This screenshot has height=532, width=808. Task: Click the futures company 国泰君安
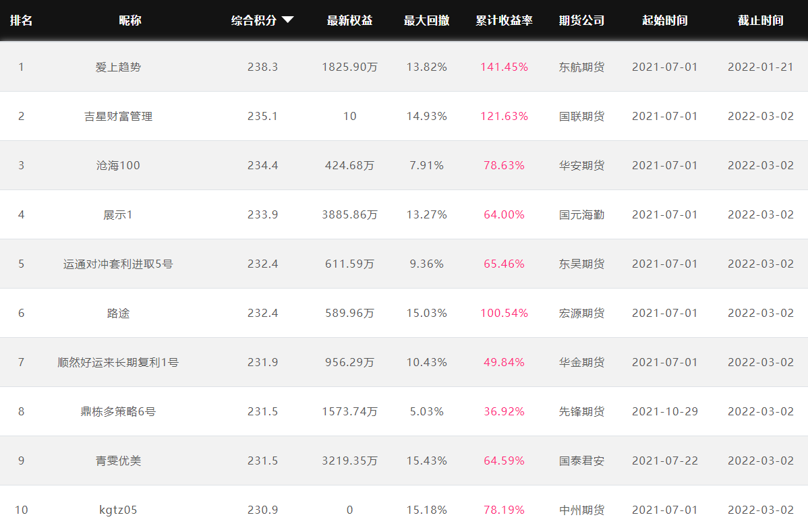pos(582,461)
